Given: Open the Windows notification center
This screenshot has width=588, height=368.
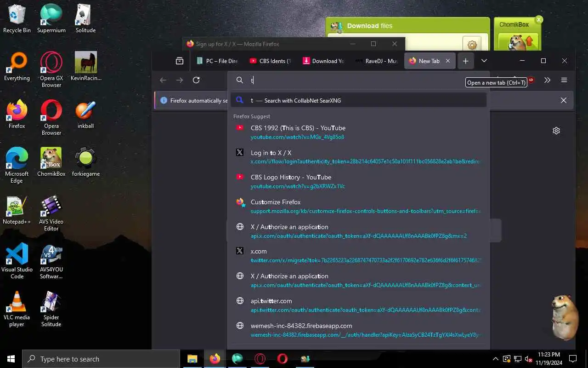Looking at the screenshot, I should pyautogui.click(x=573, y=359).
